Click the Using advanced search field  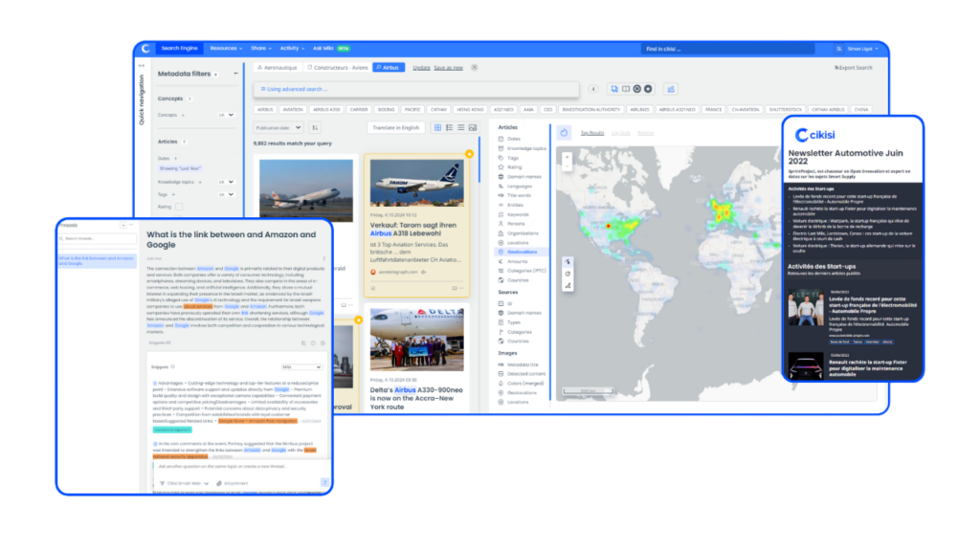coord(416,89)
